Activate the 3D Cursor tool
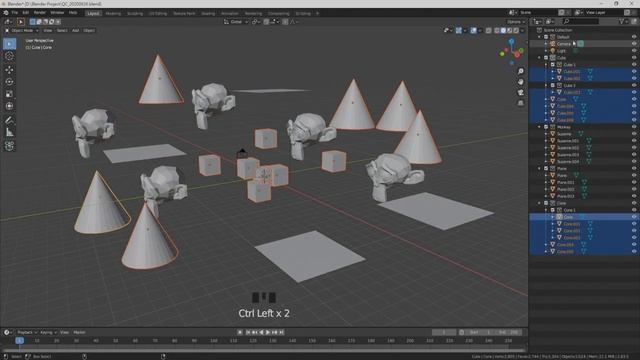 [9, 56]
